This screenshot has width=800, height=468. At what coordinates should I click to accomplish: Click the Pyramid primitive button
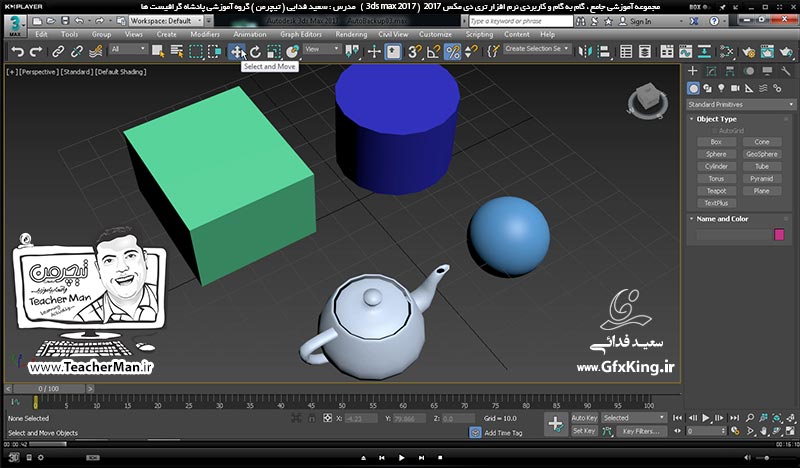coord(762,179)
